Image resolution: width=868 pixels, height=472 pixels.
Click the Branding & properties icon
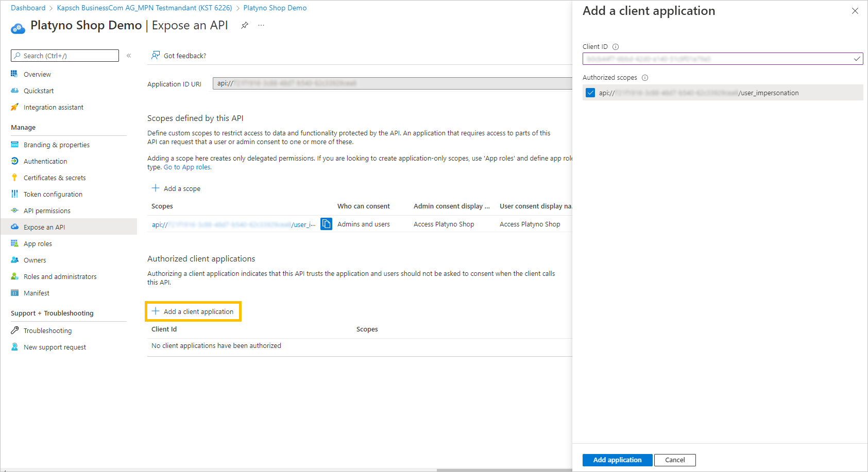point(14,145)
